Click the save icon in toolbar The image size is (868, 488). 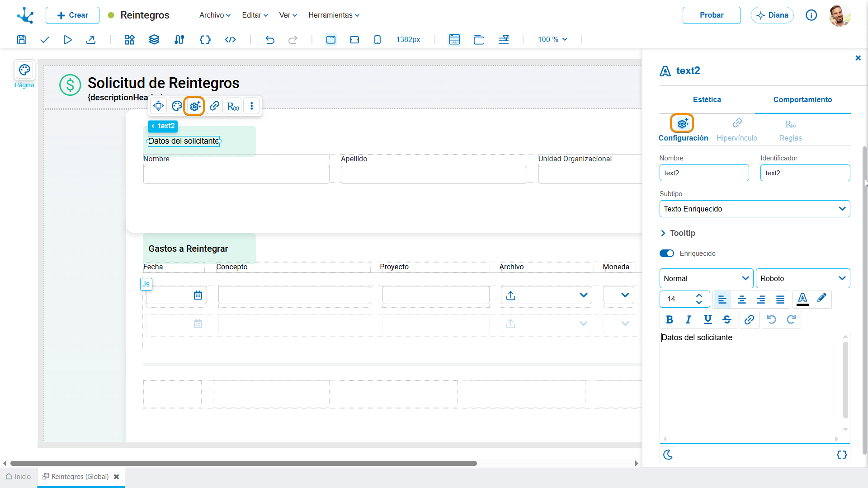pos(22,40)
